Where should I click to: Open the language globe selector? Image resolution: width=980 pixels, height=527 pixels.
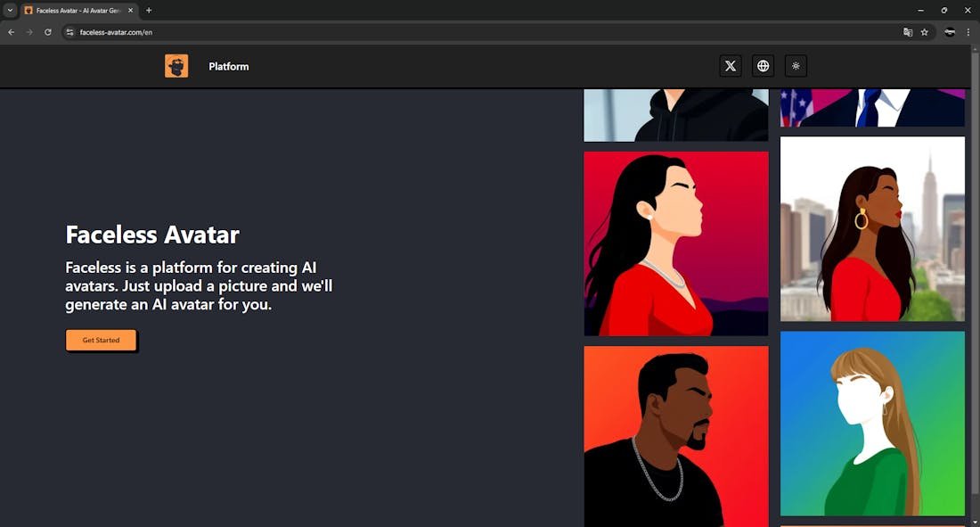coord(763,66)
